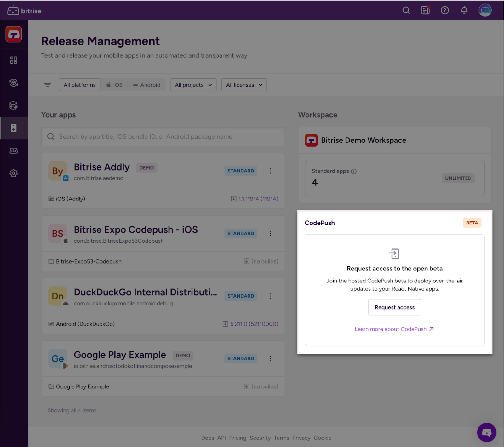This screenshot has height=447, width=504.
Task: Click com.bitrise.aedemo bundle ID text
Action: coord(99,178)
